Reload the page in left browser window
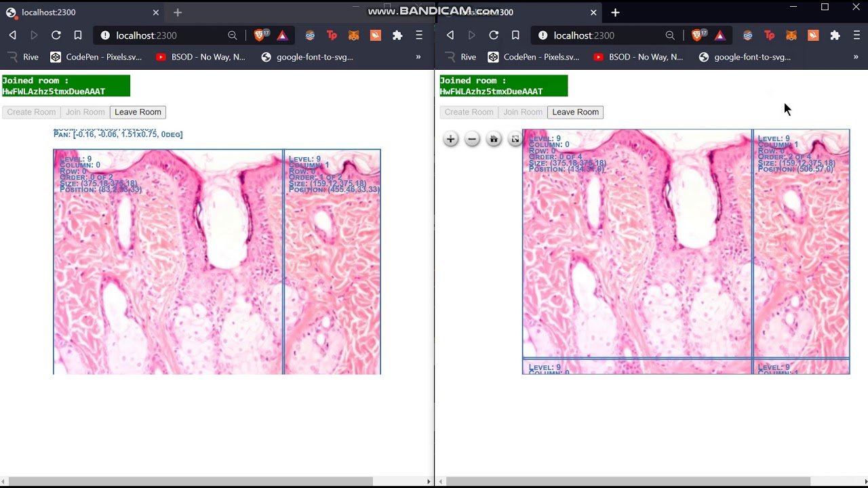Image resolution: width=868 pixels, height=488 pixels. tap(56, 35)
